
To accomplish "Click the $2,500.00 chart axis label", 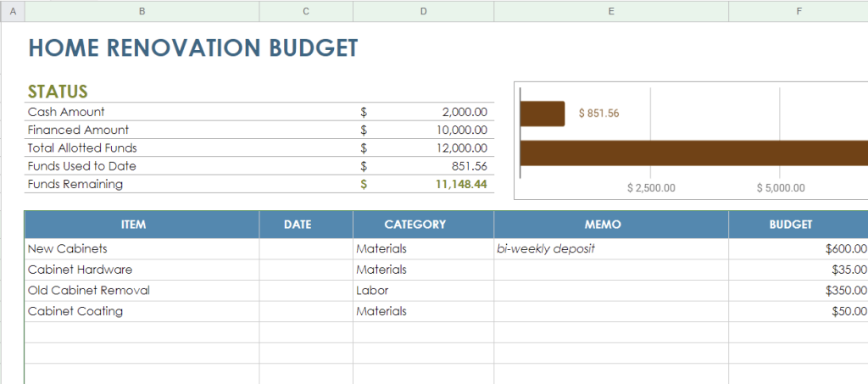I will coord(651,188).
